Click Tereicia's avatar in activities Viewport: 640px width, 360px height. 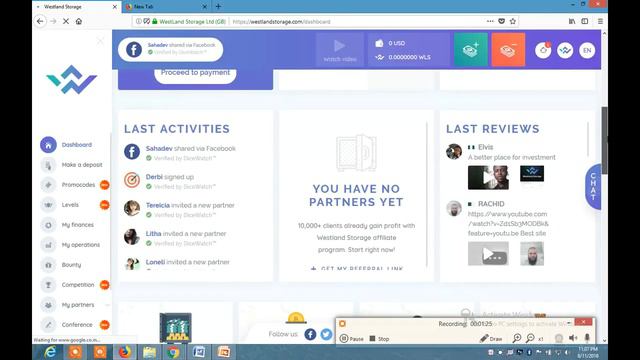tap(132, 208)
